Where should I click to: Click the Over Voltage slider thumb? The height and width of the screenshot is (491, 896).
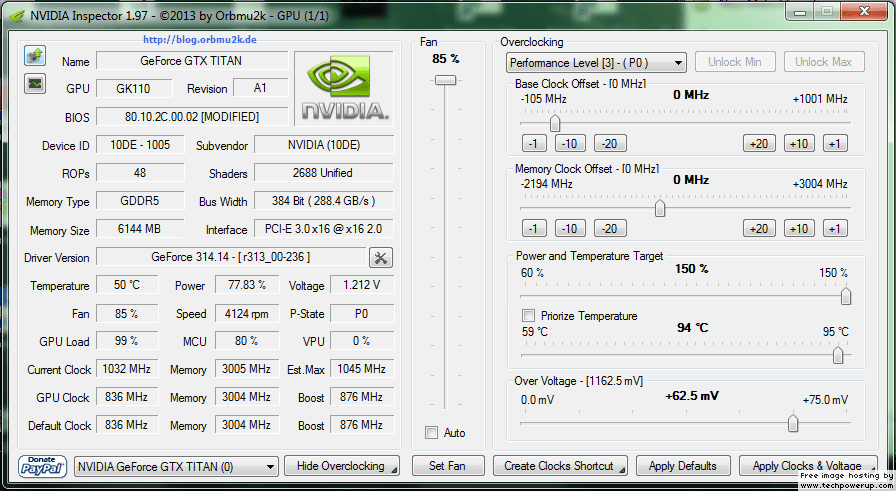(x=793, y=424)
